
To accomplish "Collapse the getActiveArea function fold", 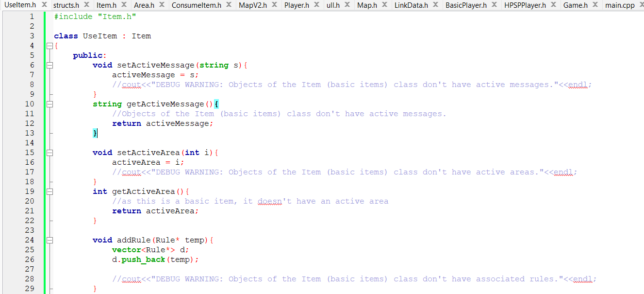I will [50, 191].
